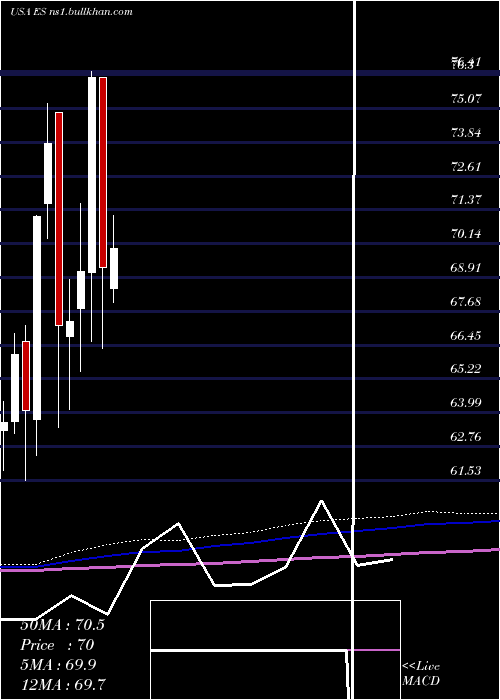Click the 68.91 price axis label
Viewport: 500px width, 700px height.
click(467, 267)
